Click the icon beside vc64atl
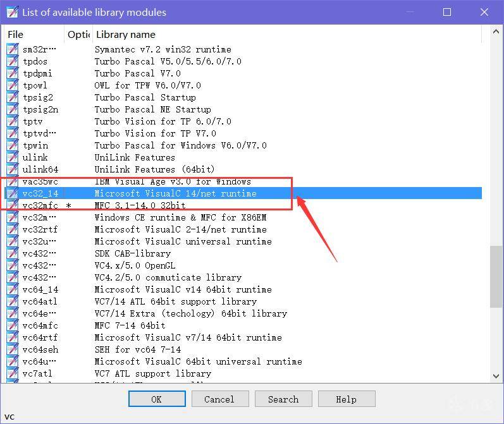This screenshot has height=424, width=504. [12, 301]
